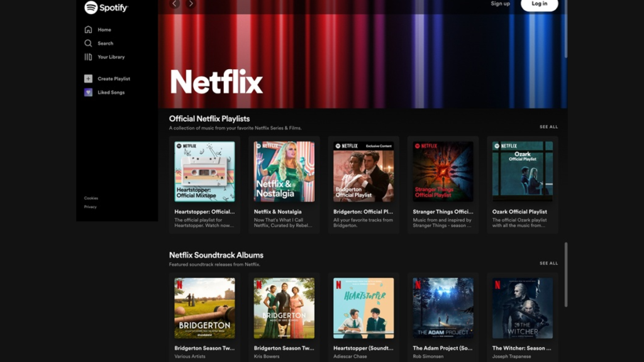Click the 'Stranger Things Offici...' title

[x=443, y=212]
